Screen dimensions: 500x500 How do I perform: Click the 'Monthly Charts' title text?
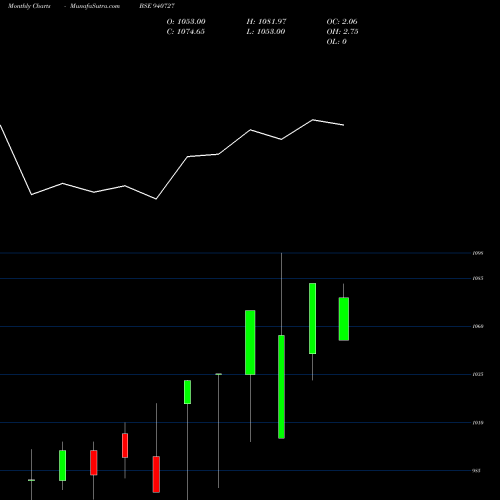(29, 6)
